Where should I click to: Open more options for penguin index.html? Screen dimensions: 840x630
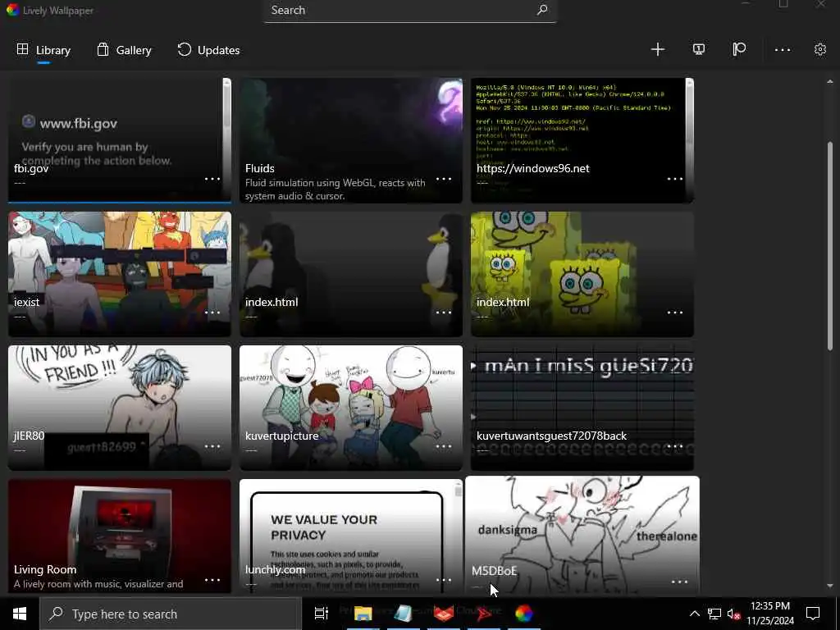point(444,313)
